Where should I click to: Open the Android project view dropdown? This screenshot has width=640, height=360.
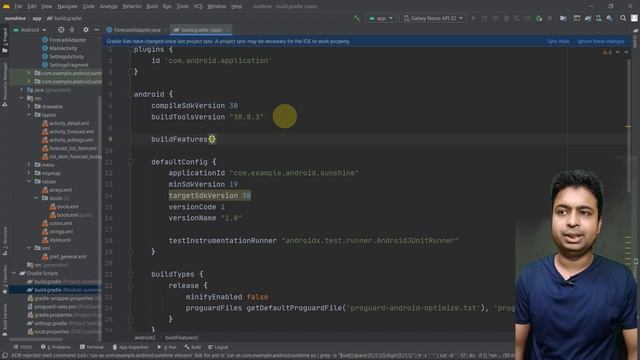pyautogui.click(x=30, y=30)
